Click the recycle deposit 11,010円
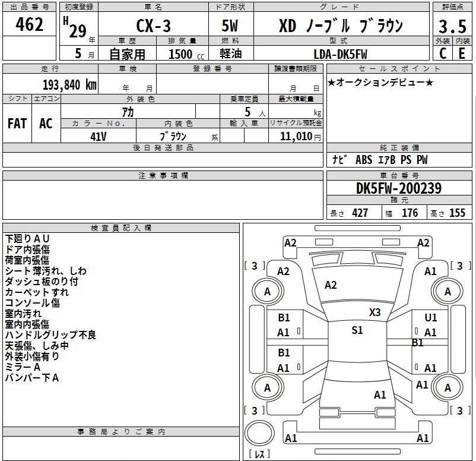The height and width of the screenshot is (461, 476). [300, 137]
